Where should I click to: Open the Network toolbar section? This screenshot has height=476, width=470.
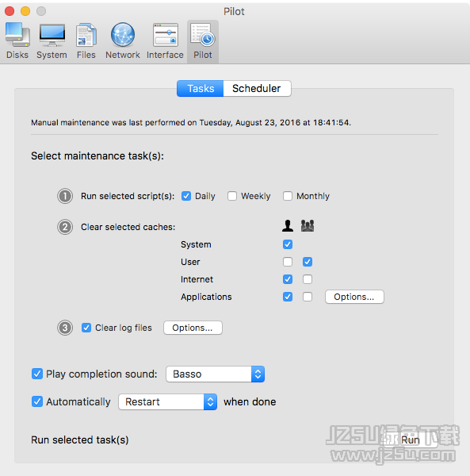(x=123, y=41)
